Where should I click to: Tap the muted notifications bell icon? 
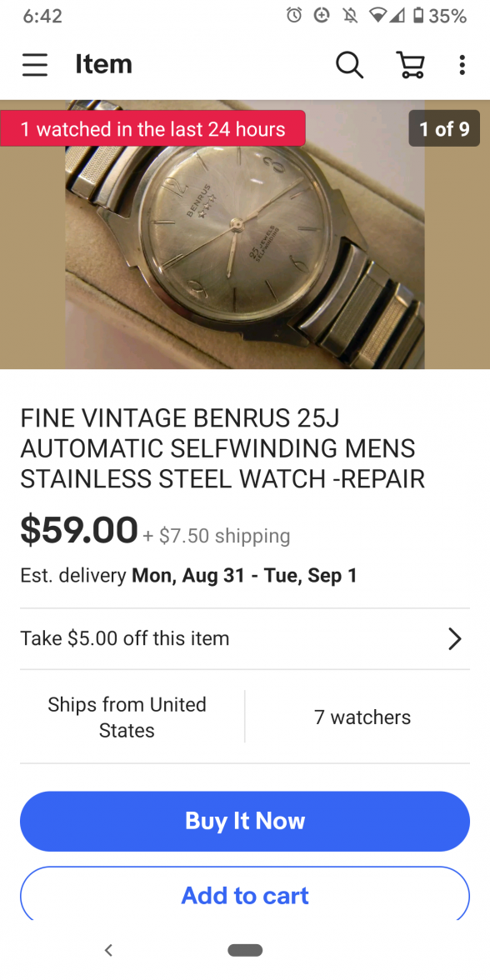pyautogui.click(x=351, y=16)
